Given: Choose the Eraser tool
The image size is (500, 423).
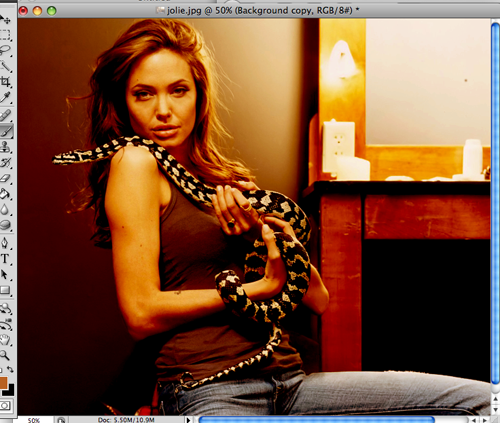Looking at the screenshot, I should (x=5, y=178).
